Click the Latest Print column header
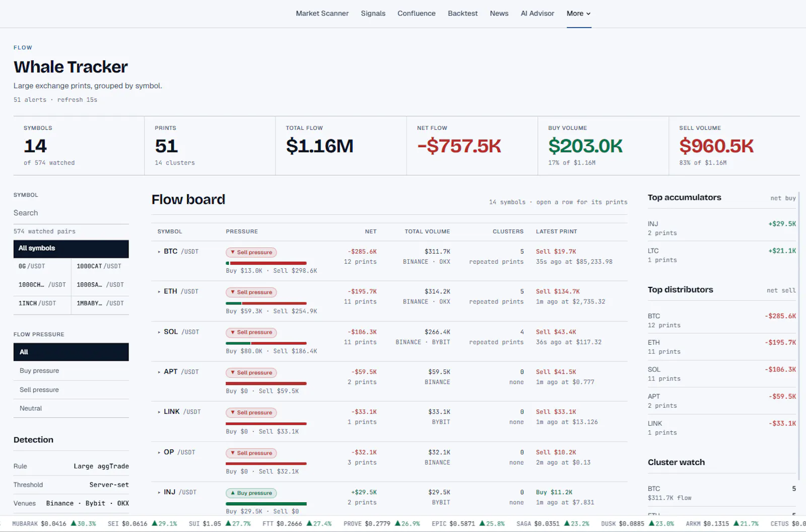The height and width of the screenshot is (532, 806). point(557,232)
